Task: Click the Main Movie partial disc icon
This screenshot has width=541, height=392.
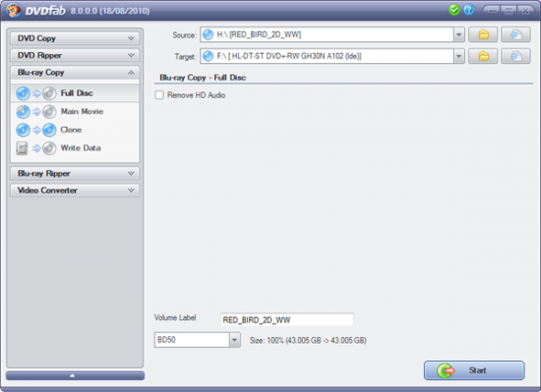Action: click(x=24, y=112)
